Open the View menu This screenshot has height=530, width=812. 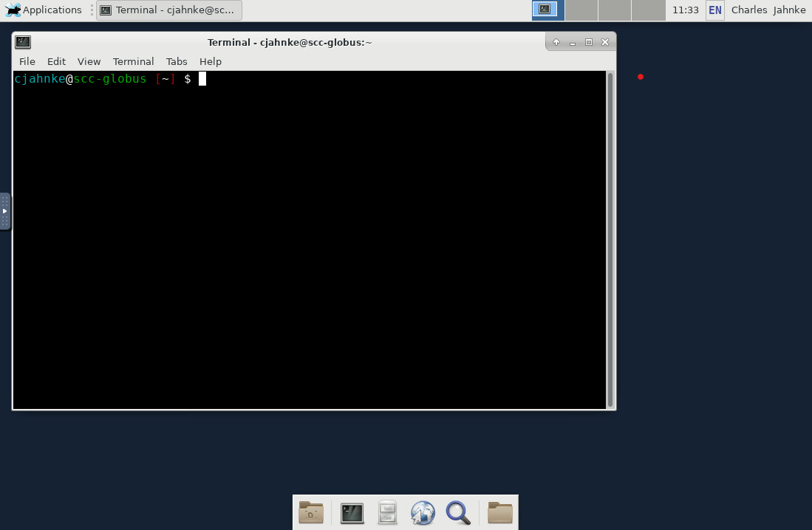89,61
